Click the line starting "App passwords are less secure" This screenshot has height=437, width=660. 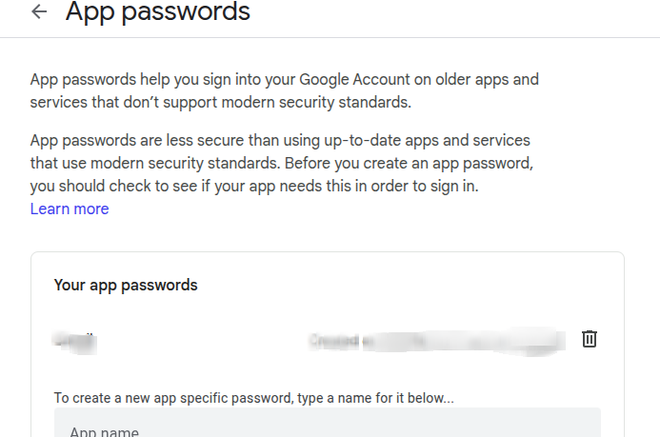pyautogui.click(x=280, y=140)
